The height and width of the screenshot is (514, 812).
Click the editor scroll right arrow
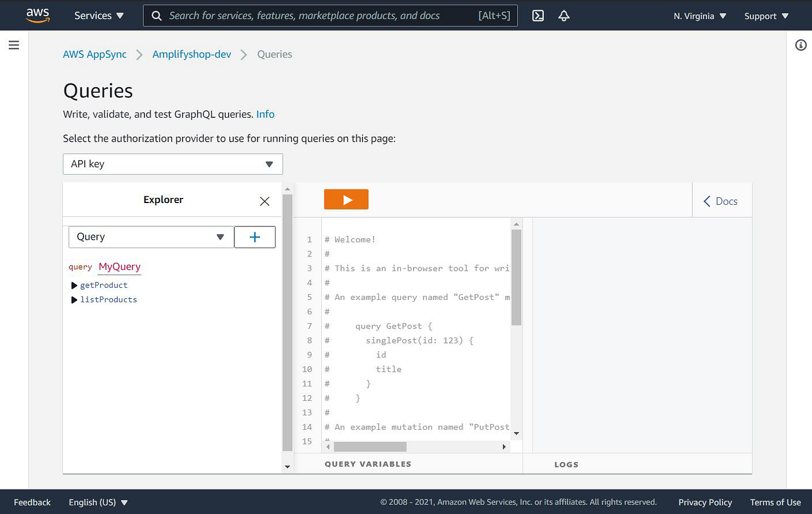pos(503,447)
